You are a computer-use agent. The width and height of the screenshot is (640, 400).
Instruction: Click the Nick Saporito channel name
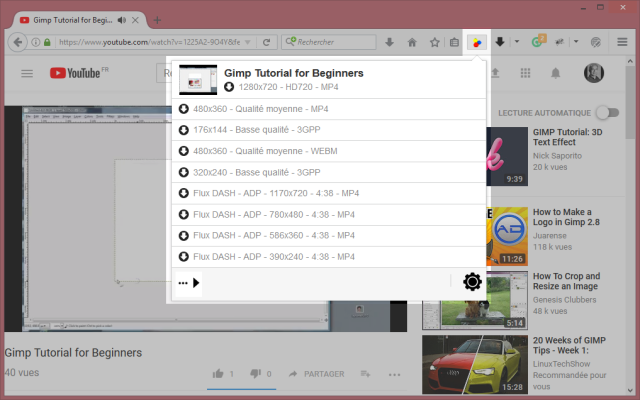[x=557, y=156]
